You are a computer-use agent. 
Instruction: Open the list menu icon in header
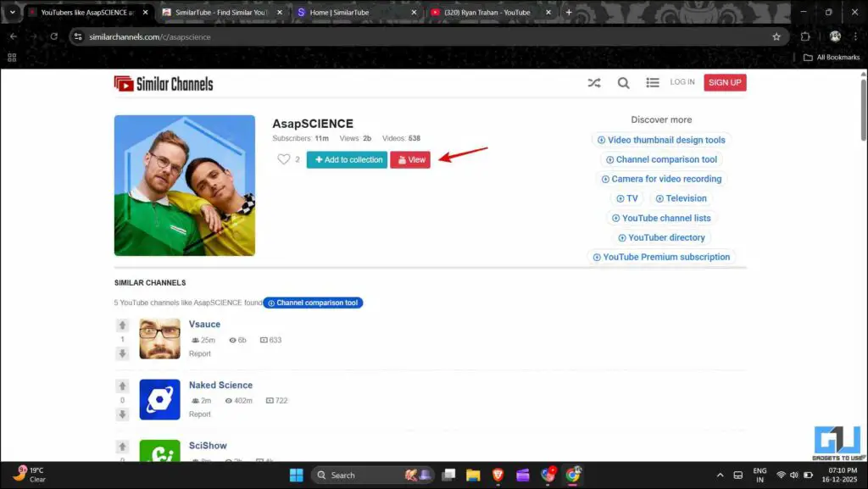click(652, 83)
